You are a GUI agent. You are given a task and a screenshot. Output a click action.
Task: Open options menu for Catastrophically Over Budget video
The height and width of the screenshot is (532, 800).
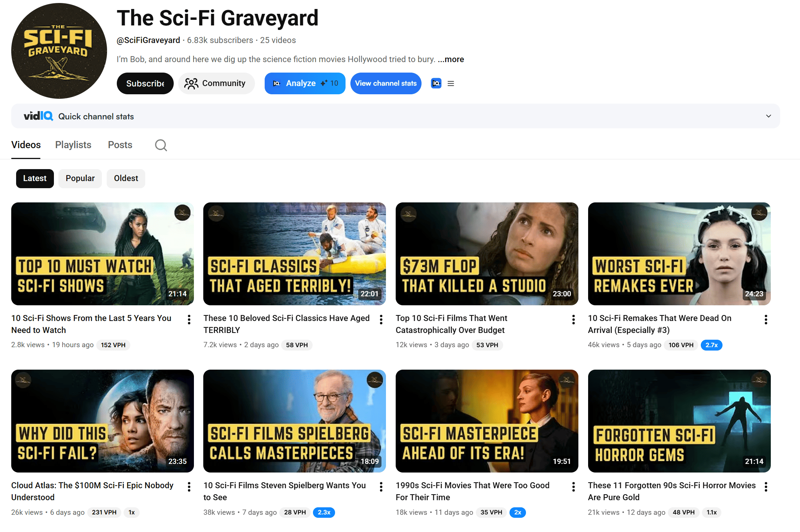(x=574, y=319)
